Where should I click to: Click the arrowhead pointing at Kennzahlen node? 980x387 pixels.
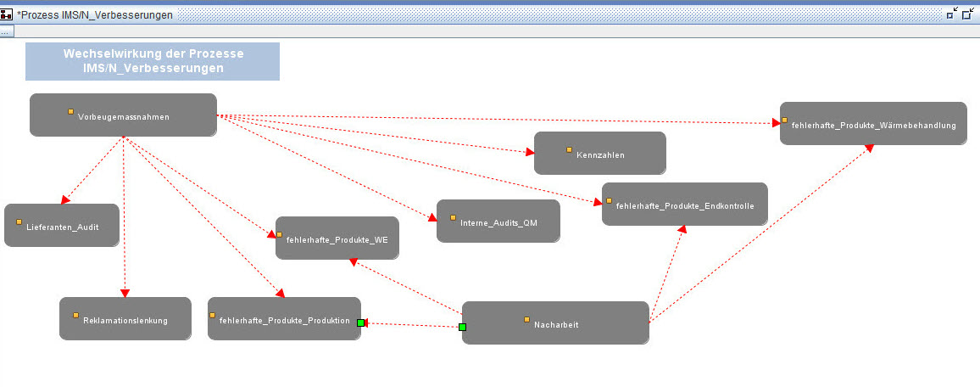[530, 153]
